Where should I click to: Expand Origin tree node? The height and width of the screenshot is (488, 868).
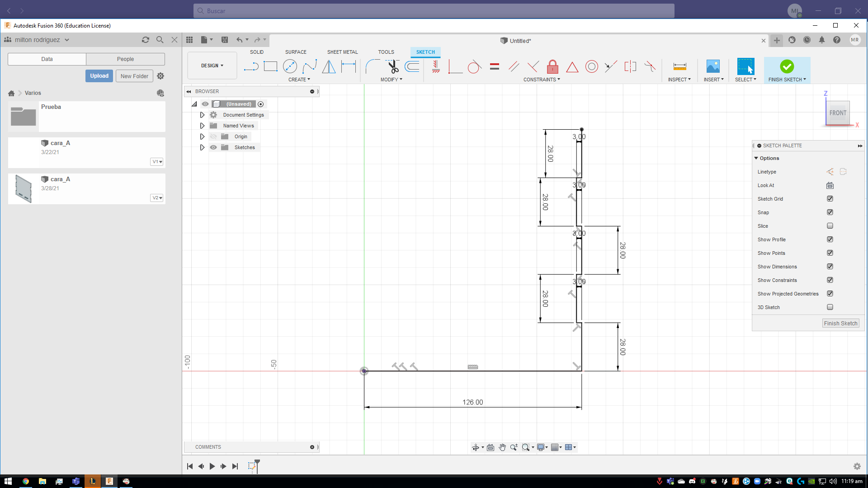(202, 136)
